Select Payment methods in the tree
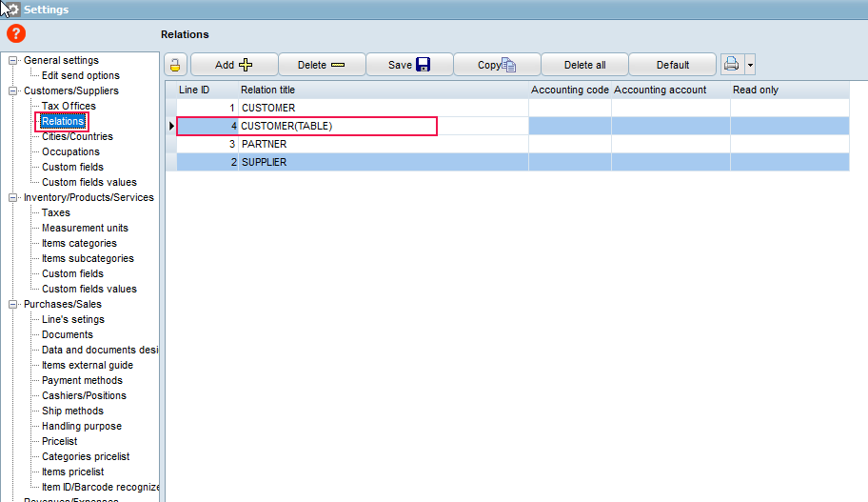The width and height of the screenshot is (868, 502). (82, 380)
